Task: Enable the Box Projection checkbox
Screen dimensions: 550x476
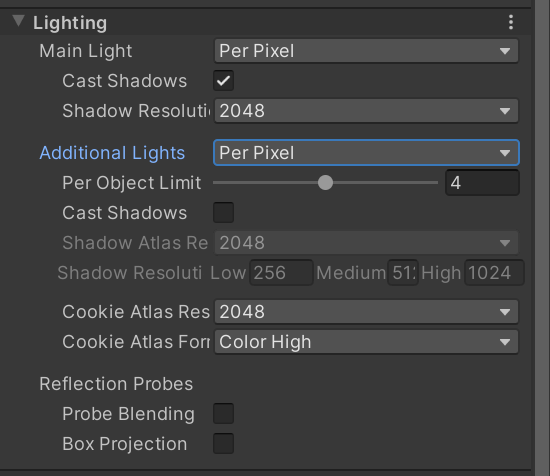Action: pos(223,444)
